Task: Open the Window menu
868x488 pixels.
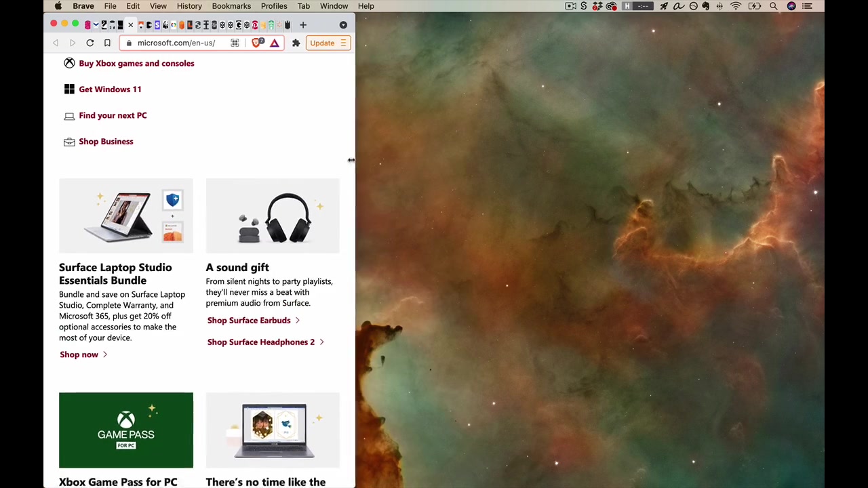Action: pyautogui.click(x=334, y=6)
